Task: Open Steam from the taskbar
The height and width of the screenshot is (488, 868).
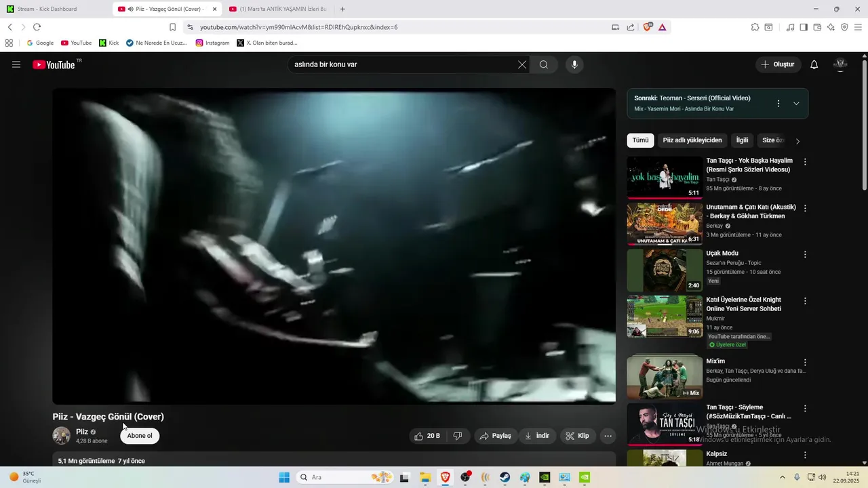Action: (505, 477)
